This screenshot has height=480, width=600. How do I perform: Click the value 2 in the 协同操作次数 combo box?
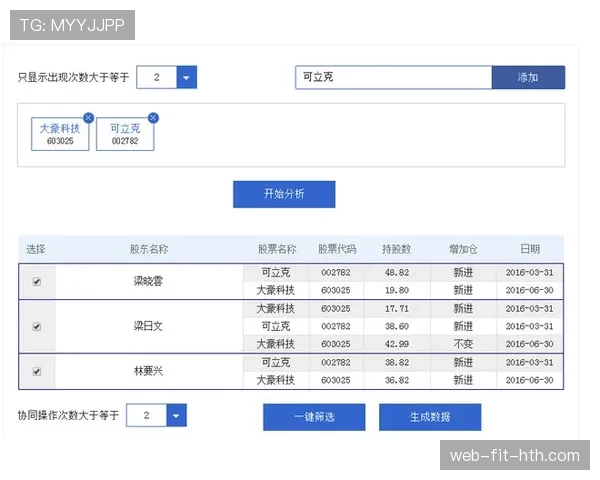coord(146,415)
